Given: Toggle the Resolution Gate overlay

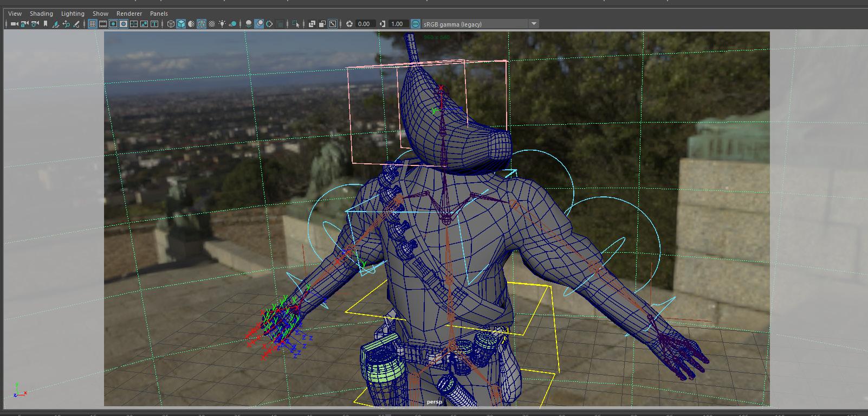Looking at the screenshot, I should 113,24.
